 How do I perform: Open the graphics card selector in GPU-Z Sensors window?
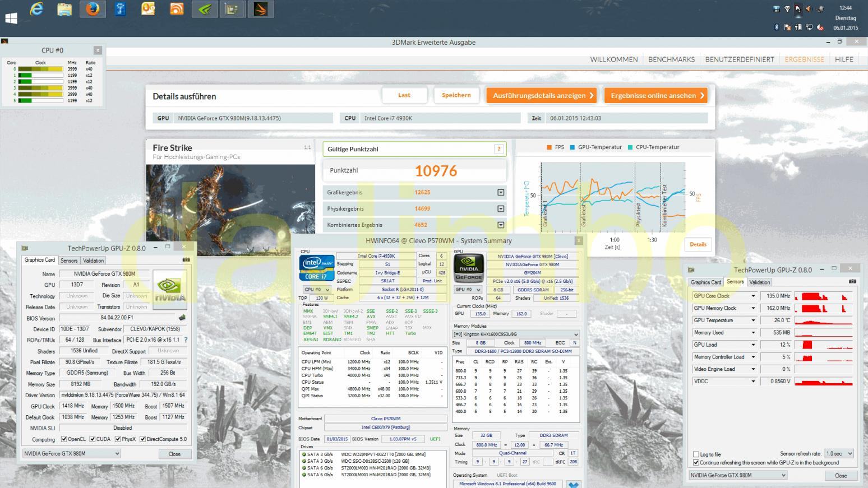click(x=738, y=475)
